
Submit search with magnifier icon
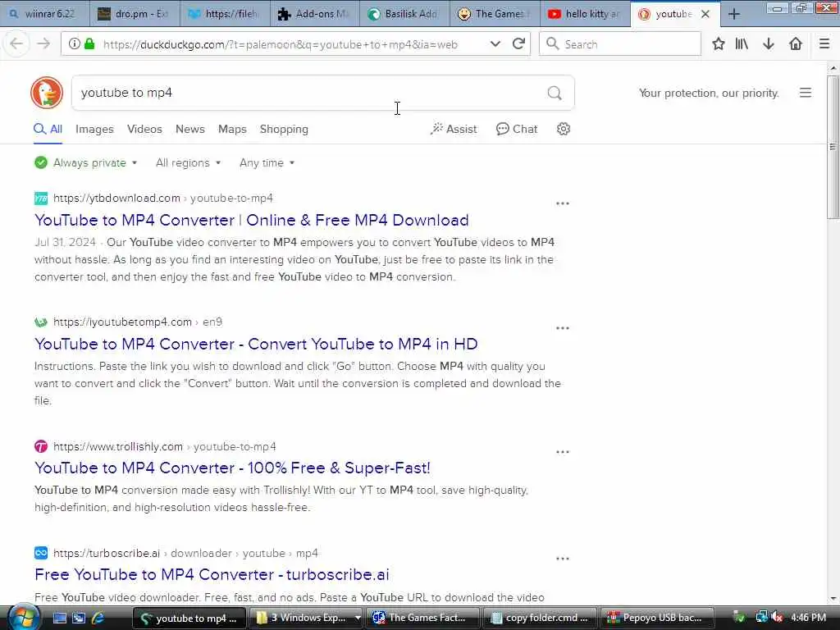pyautogui.click(x=555, y=94)
